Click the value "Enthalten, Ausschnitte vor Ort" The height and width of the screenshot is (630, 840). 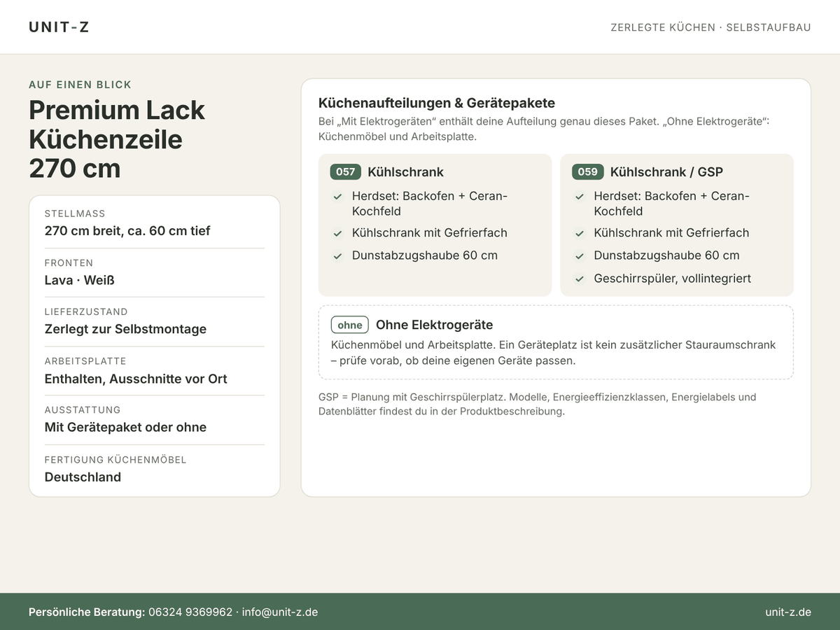136,379
